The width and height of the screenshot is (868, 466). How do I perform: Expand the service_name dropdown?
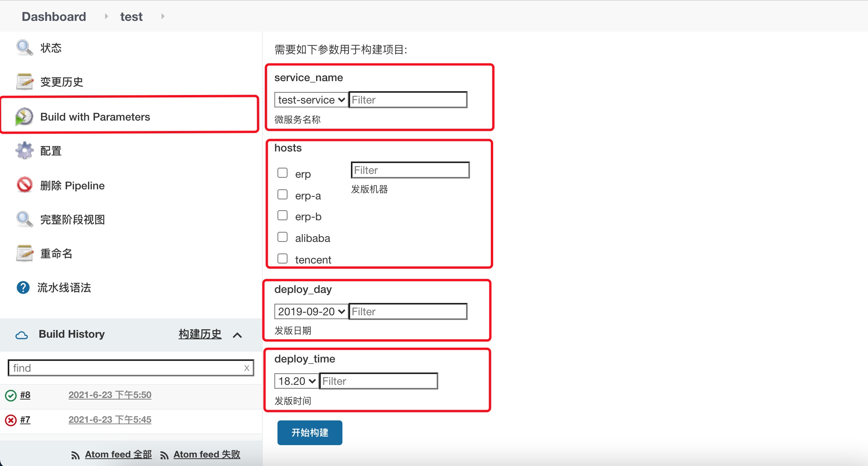311,100
